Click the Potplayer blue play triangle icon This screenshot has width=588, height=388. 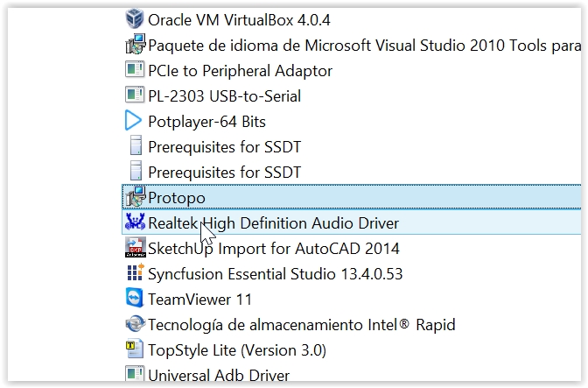click(133, 121)
